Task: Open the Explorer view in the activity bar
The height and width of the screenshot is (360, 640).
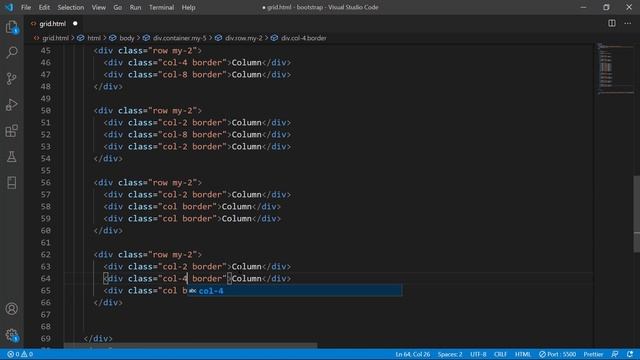Action: [x=12, y=27]
